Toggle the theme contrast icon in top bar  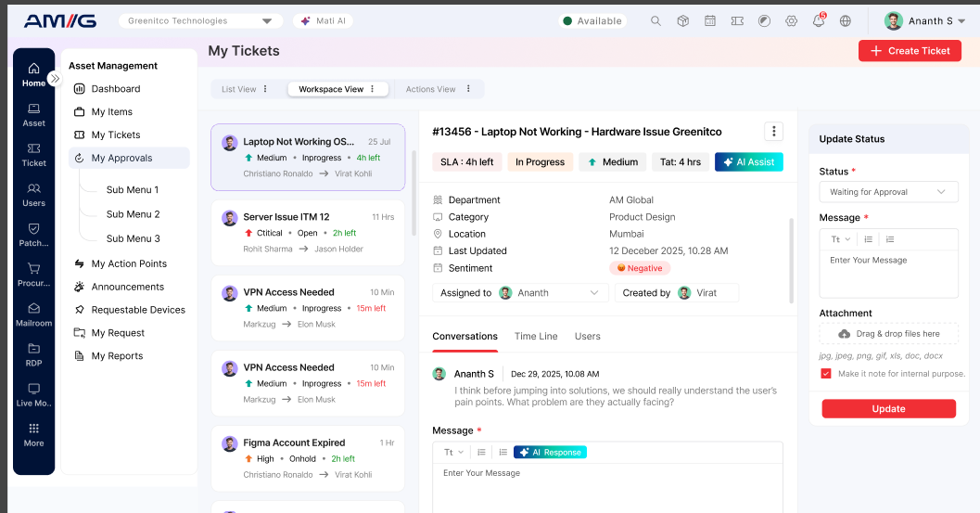pos(764,20)
